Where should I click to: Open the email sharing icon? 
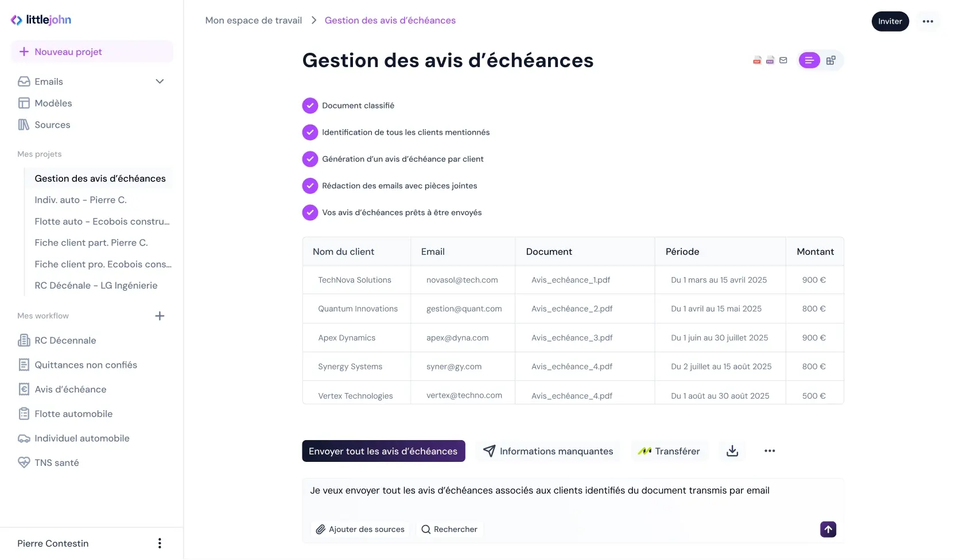(783, 60)
